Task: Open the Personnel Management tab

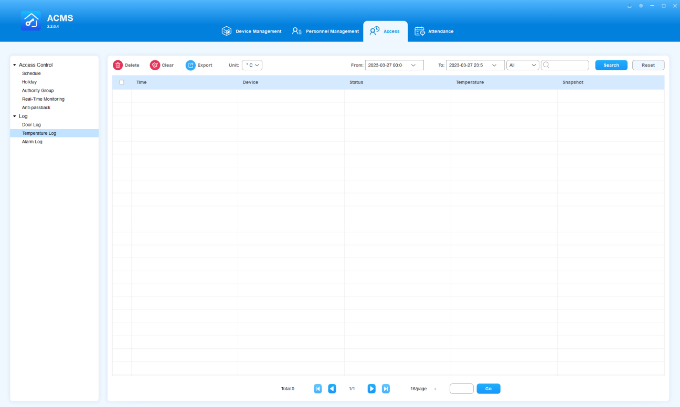Action: point(325,31)
